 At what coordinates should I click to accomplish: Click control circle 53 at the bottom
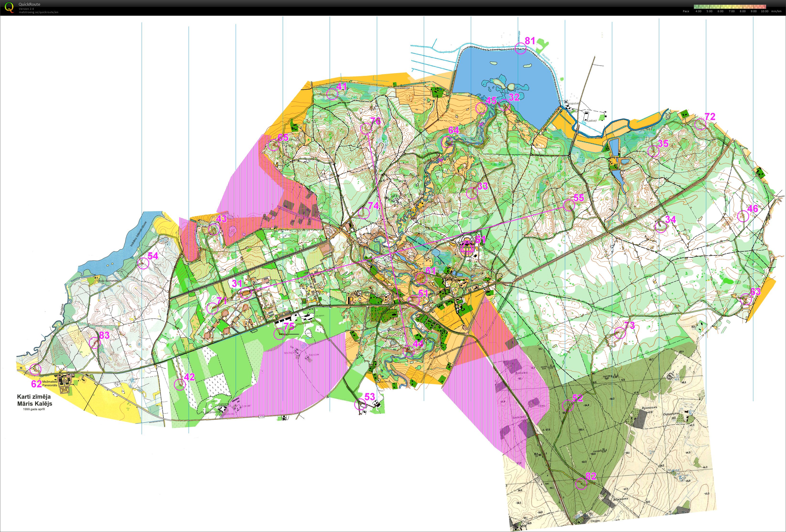point(360,404)
